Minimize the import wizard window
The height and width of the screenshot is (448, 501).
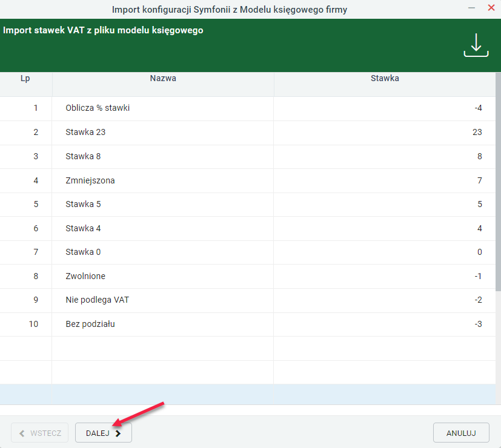(471, 8)
